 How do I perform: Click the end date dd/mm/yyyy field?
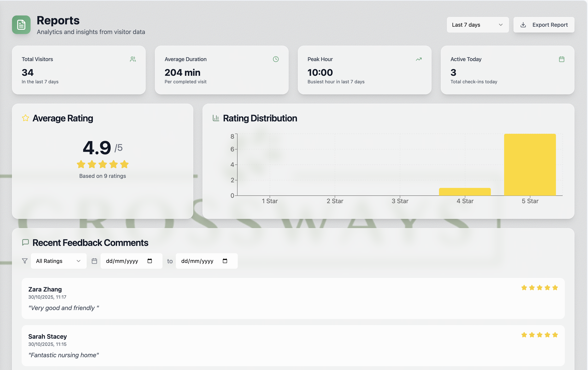197,261
